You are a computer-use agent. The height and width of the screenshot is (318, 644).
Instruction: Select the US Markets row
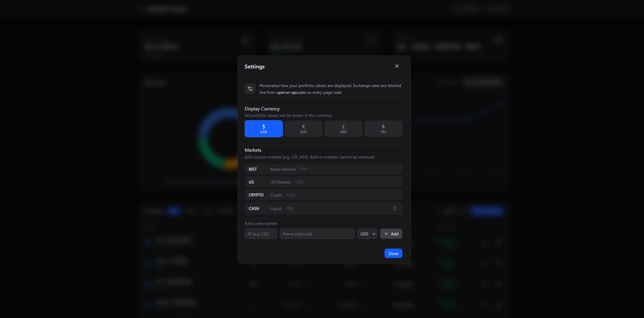click(323, 182)
